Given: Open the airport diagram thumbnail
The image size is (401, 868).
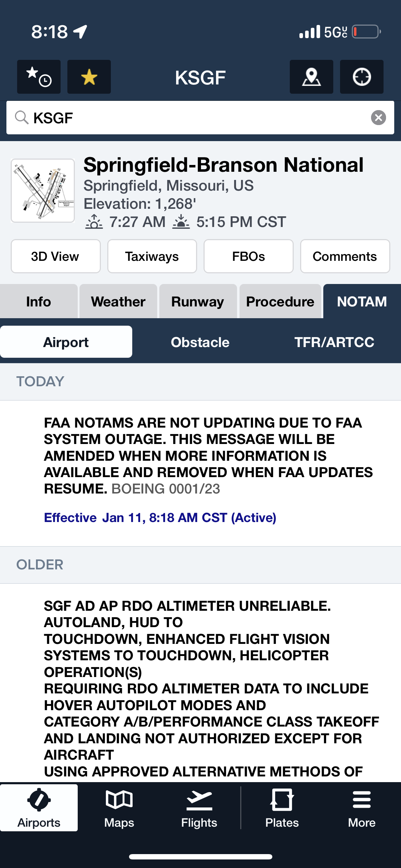Looking at the screenshot, I should [x=43, y=191].
